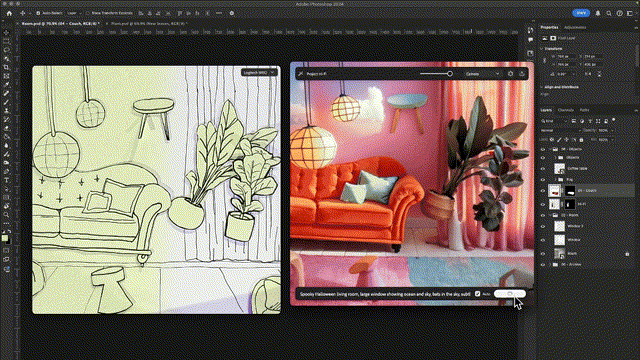The width and height of the screenshot is (640, 360).
Task: Click the lock all padlock icon
Action: (x=582, y=140)
